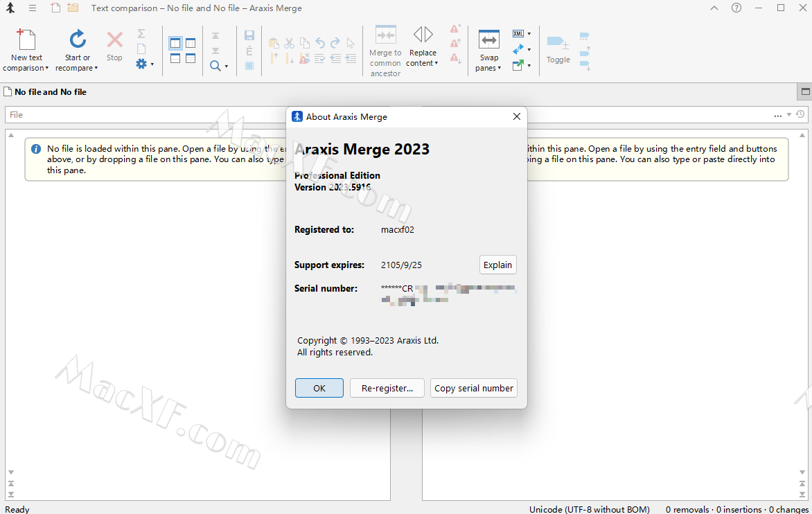Click the magnifier find icon in toolbar
Viewport: 812px width, 514px height.
tap(215, 66)
